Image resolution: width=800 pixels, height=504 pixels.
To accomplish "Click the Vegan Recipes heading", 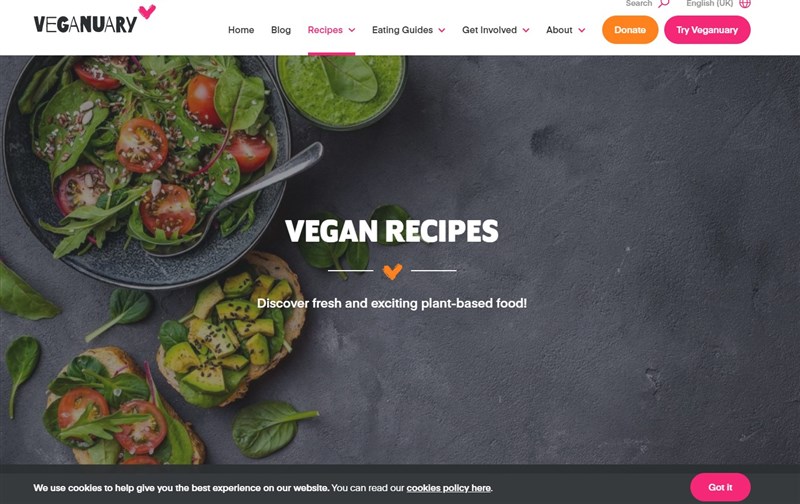I will 392,231.
